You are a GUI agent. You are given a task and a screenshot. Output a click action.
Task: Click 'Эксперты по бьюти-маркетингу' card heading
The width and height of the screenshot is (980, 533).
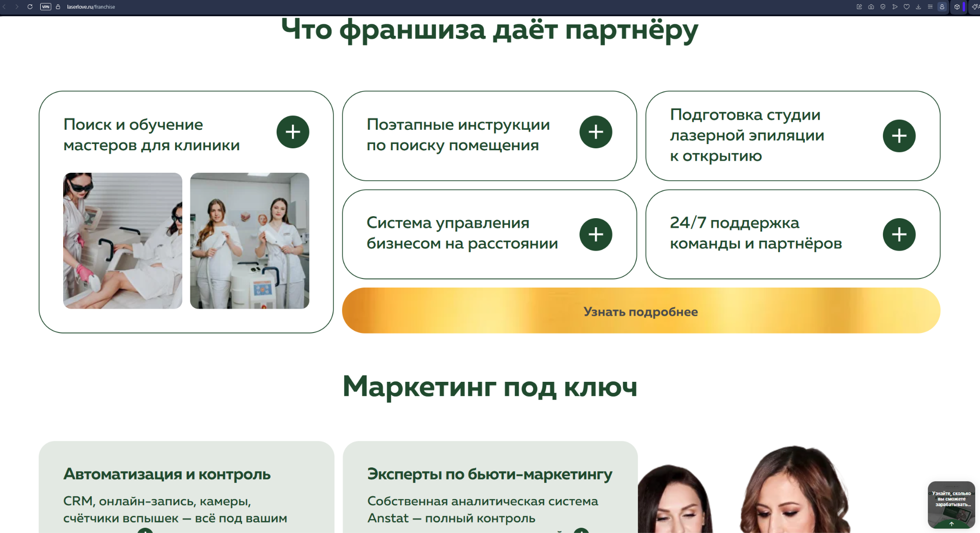(x=490, y=474)
